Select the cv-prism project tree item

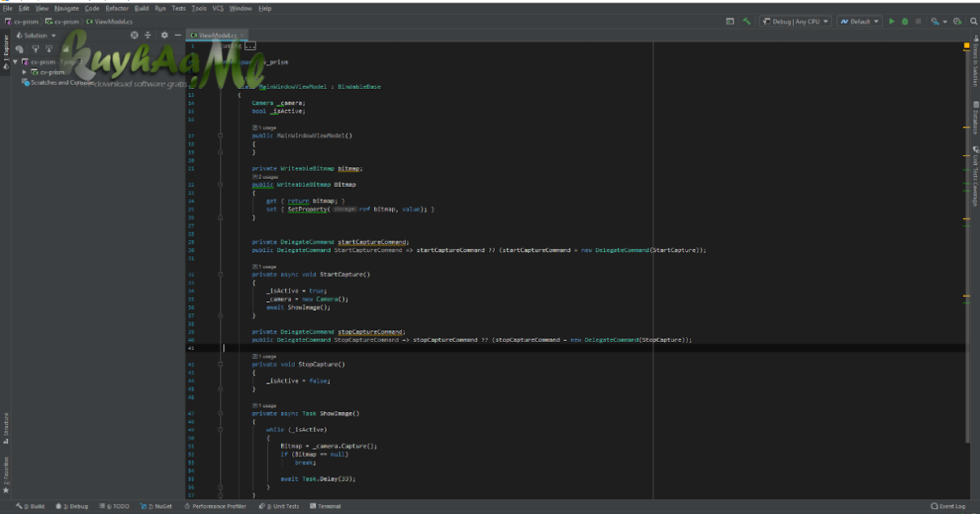click(49, 72)
